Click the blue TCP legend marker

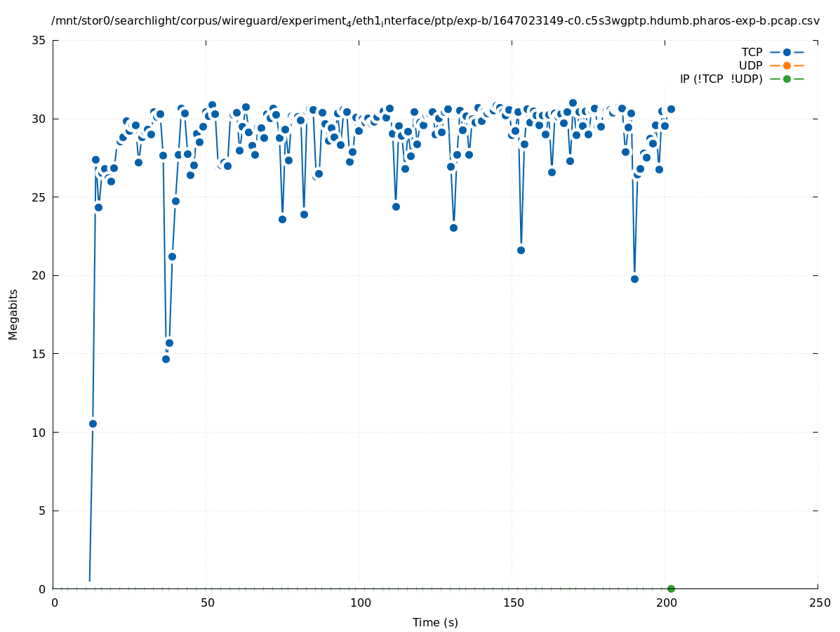tap(787, 52)
